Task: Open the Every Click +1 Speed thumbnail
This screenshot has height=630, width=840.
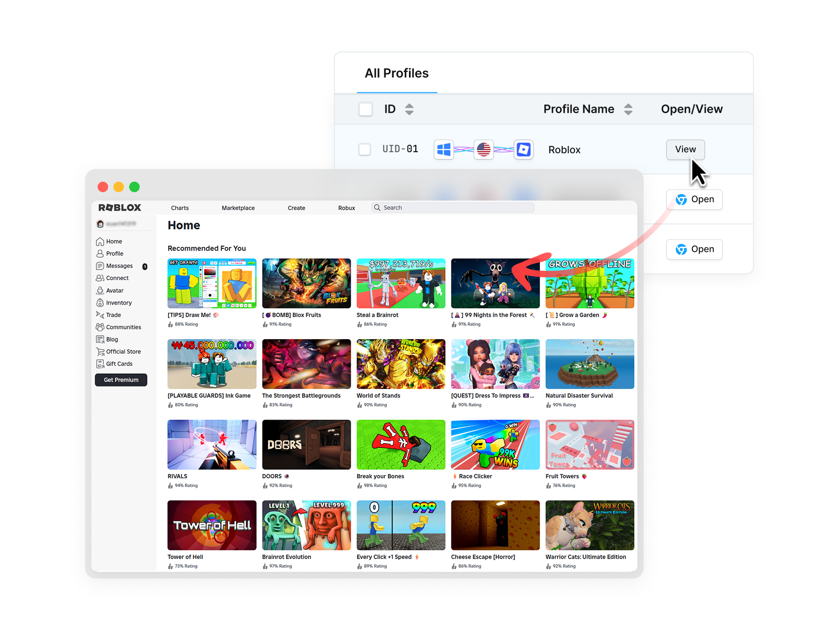Action: click(x=401, y=526)
